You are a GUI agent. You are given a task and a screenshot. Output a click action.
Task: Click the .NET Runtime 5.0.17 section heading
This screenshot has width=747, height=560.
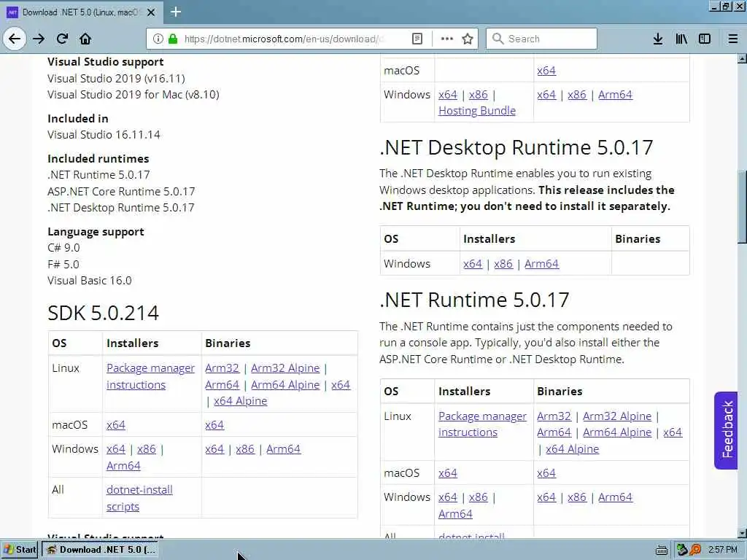coord(474,300)
